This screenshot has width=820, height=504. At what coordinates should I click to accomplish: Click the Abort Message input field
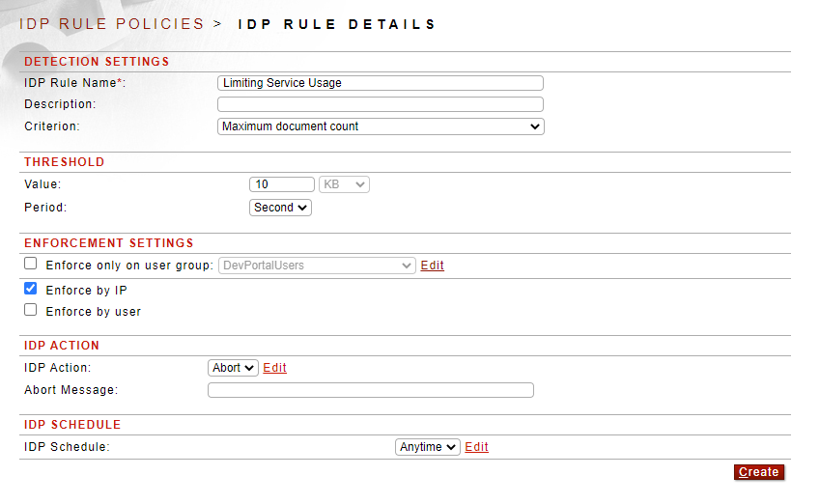click(x=371, y=390)
